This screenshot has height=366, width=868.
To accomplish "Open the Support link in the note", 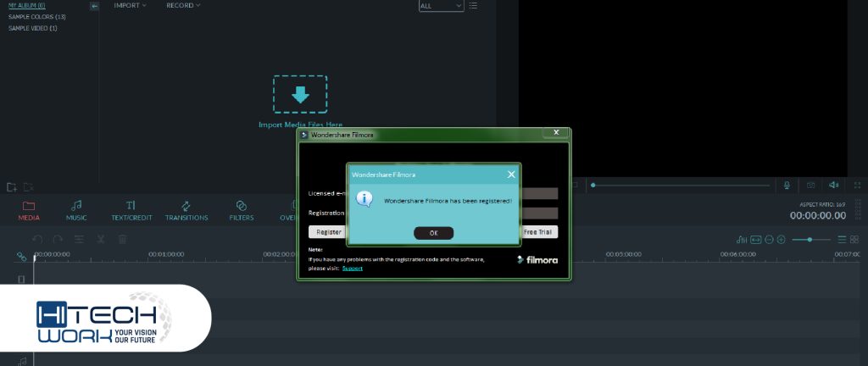I will pyautogui.click(x=353, y=268).
